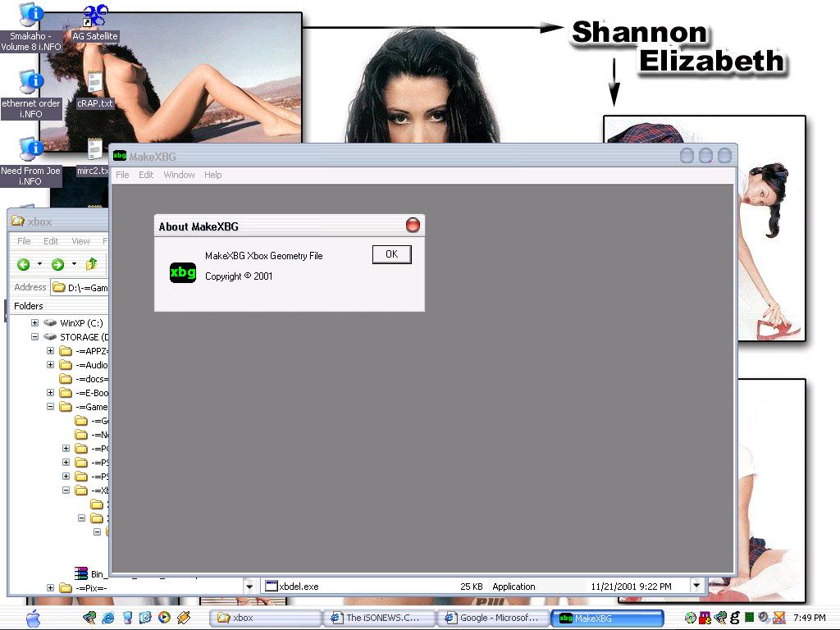Click the system tray clock 7:49 PM
Screen dimensions: 840x630
tap(810, 618)
